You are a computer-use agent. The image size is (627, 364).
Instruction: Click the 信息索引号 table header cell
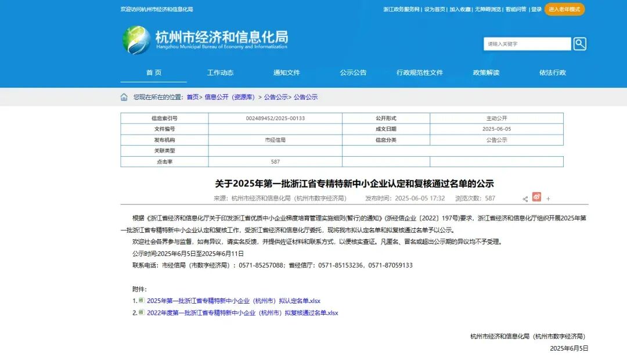[x=164, y=118]
